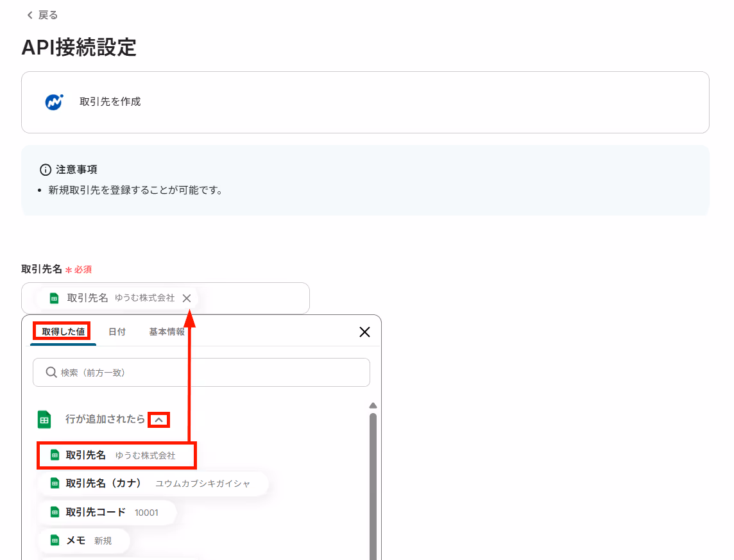The image size is (734, 560).
Task: Close the value picker popup with X
Action: point(364,332)
